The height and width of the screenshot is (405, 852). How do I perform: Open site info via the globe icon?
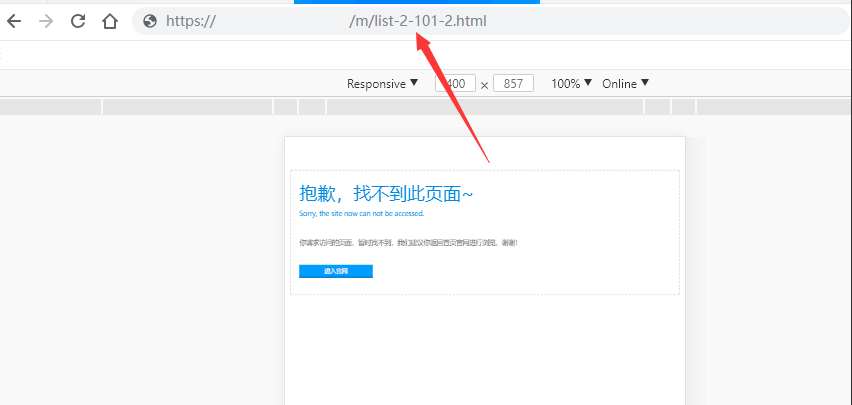pyautogui.click(x=150, y=21)
